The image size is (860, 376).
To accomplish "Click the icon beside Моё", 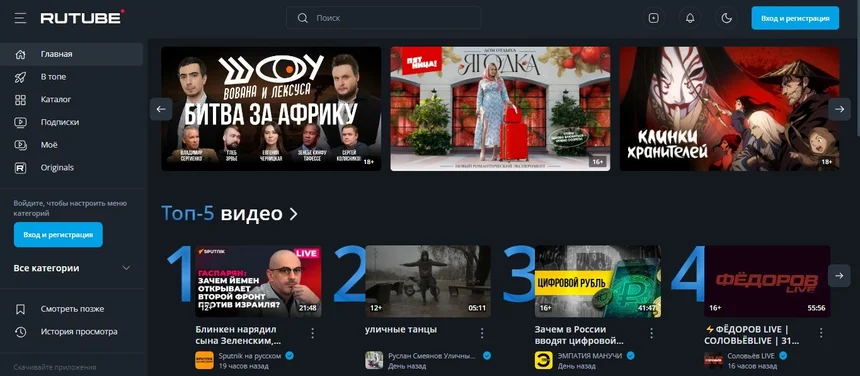I will coord(20,145).
